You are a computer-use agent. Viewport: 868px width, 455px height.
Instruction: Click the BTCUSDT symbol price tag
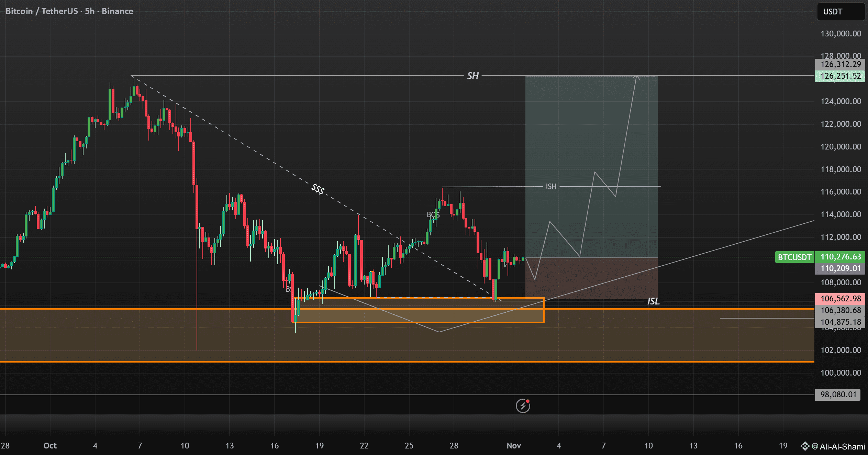click(794, 257)
